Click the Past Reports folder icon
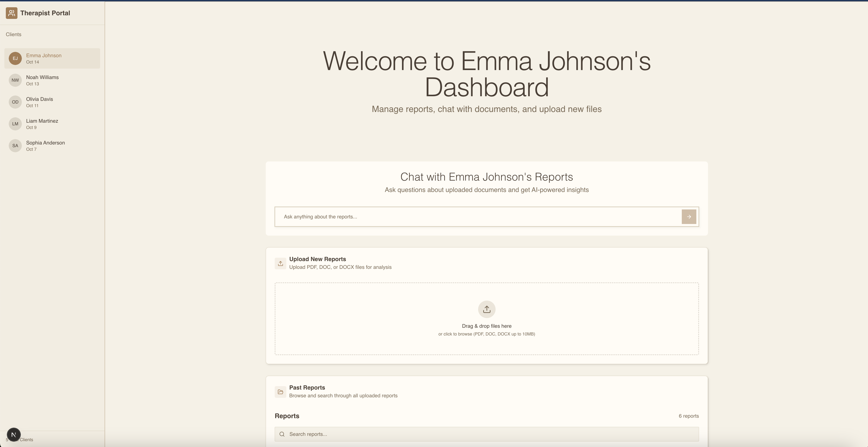 point(280,392)
